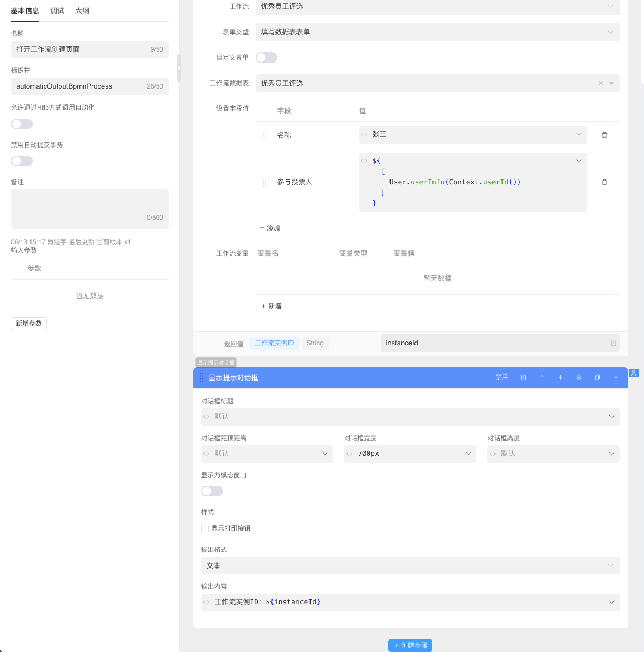Expand the 输出格式 dropdown
The width and height of the screenshot is (644, 652).
[x=410, y=566]
